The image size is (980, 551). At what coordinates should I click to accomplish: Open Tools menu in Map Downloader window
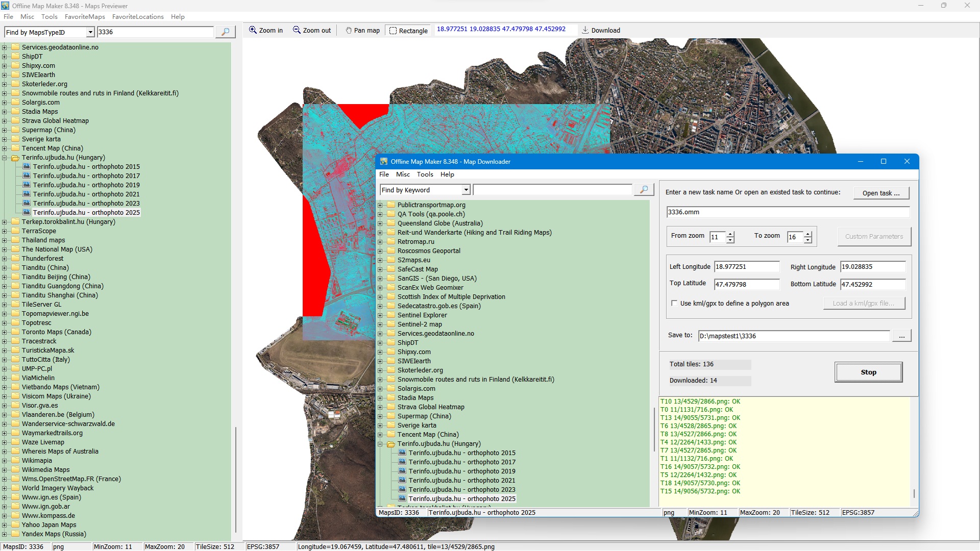point(425,174)
